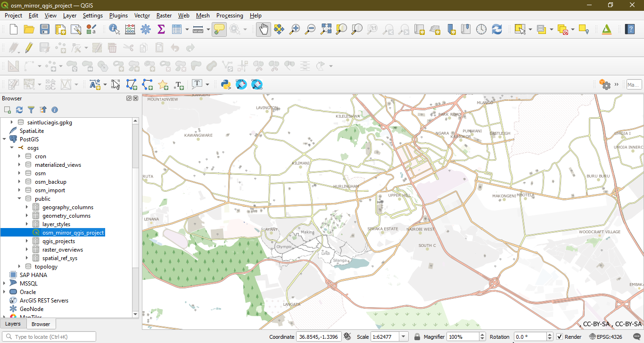Open the Vector menu

coord(142,16)
